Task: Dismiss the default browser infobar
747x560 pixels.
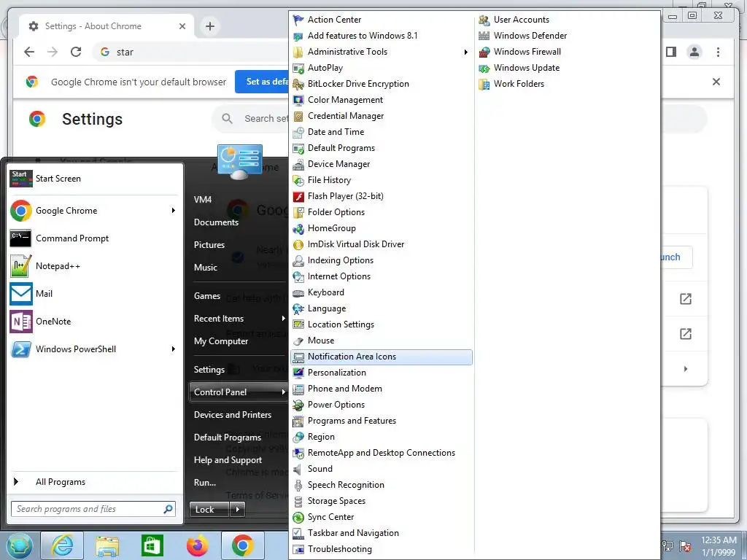Action: [716, 82]
